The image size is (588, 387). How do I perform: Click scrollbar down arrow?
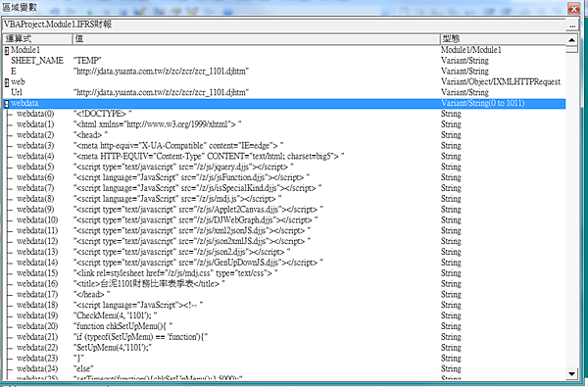(571, 373)
